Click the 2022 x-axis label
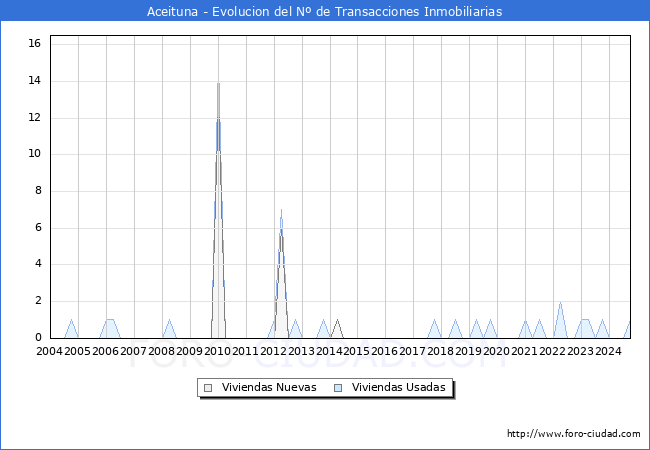 point(553,351)
